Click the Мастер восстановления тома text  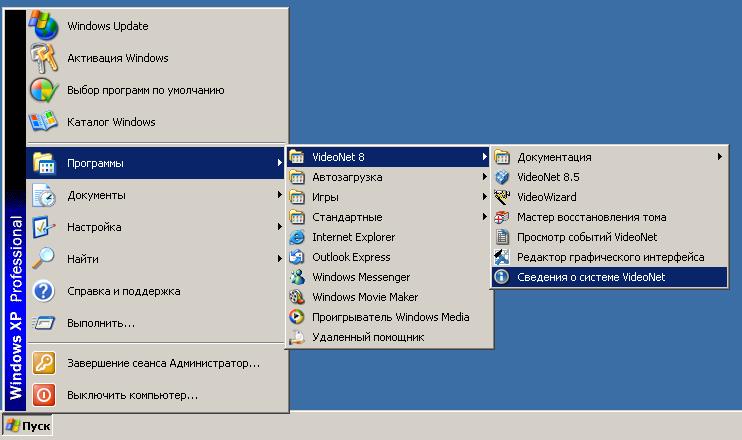coord(592,217)
